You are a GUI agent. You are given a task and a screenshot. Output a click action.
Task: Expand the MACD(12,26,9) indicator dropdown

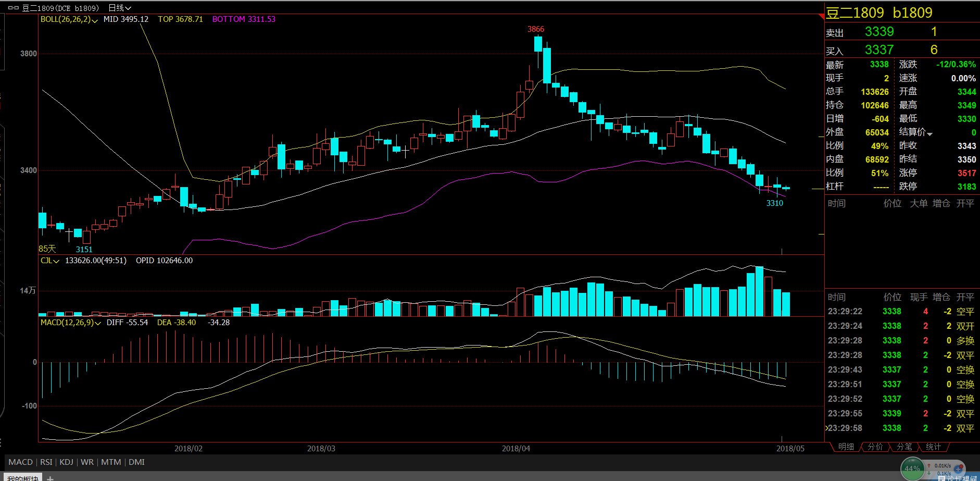[x=98, y=323]
